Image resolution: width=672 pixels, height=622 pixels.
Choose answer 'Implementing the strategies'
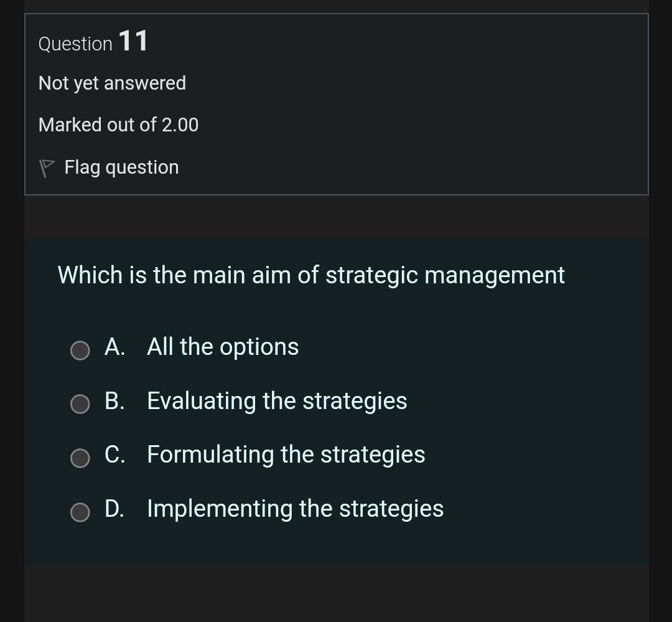pyautogui.click(x=294, y=509)
